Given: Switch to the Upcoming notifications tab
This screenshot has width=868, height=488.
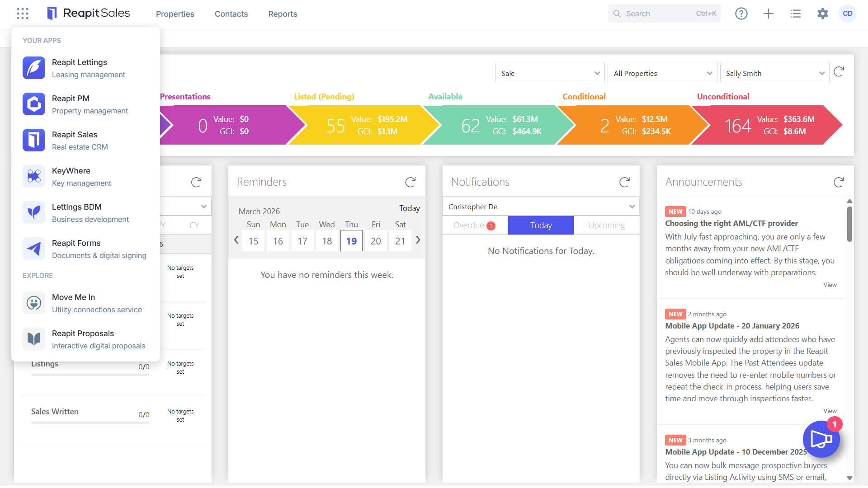Looking at the screenshot, I should pos(607,225).
